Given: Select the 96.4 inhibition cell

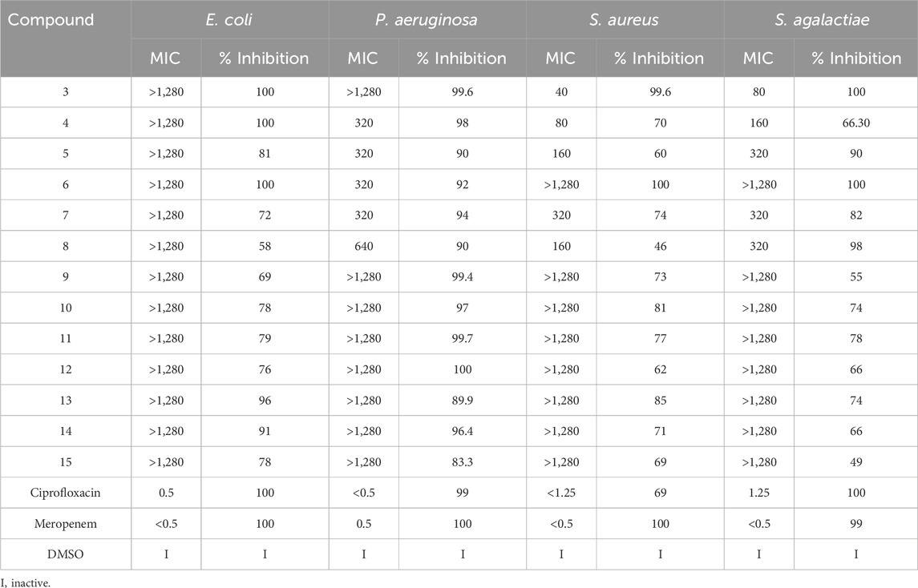Looking at the screenshot, I should (462, 431).
